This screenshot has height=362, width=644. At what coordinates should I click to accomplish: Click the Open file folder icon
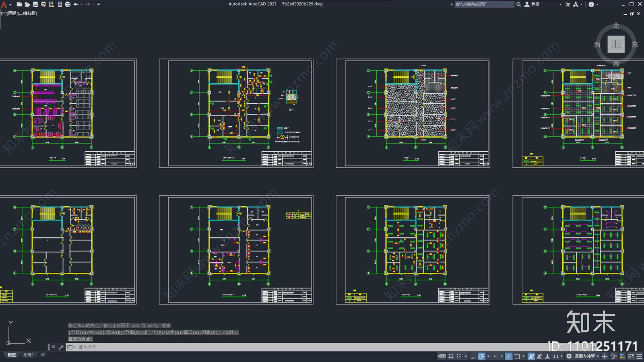point(27,4)
